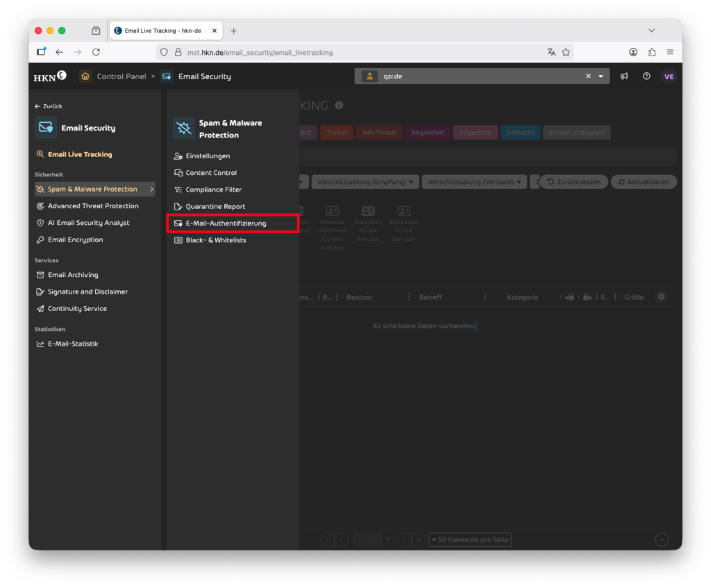Screen dimensions: 711x588
Task: Clear the qzr.de domain selection
Action: tap(588, 76)
